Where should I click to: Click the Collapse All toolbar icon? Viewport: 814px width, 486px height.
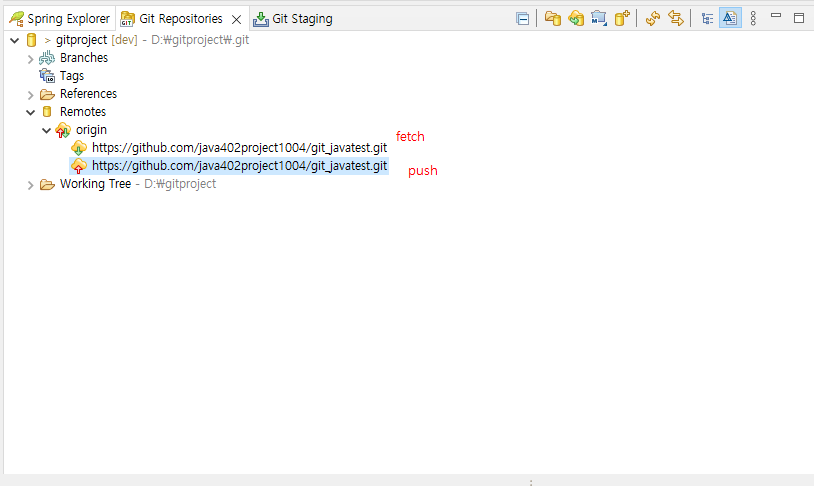(x=523, y=19)
